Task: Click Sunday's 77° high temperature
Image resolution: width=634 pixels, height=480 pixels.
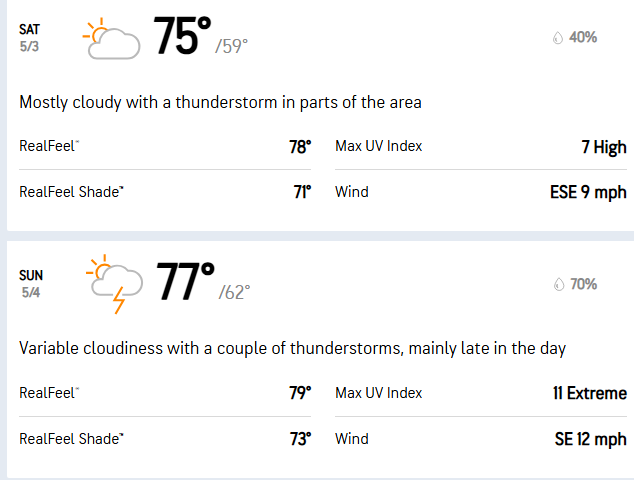Action: (185, 284)
